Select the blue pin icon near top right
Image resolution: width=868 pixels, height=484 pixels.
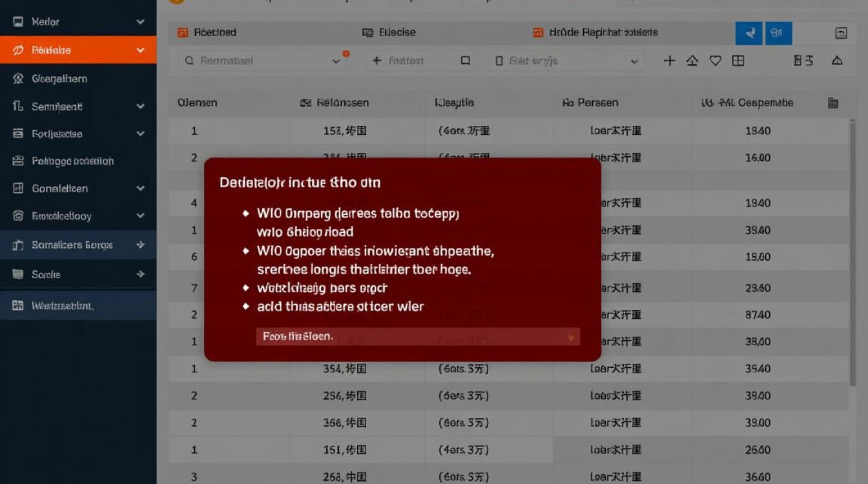click(749, 32)
